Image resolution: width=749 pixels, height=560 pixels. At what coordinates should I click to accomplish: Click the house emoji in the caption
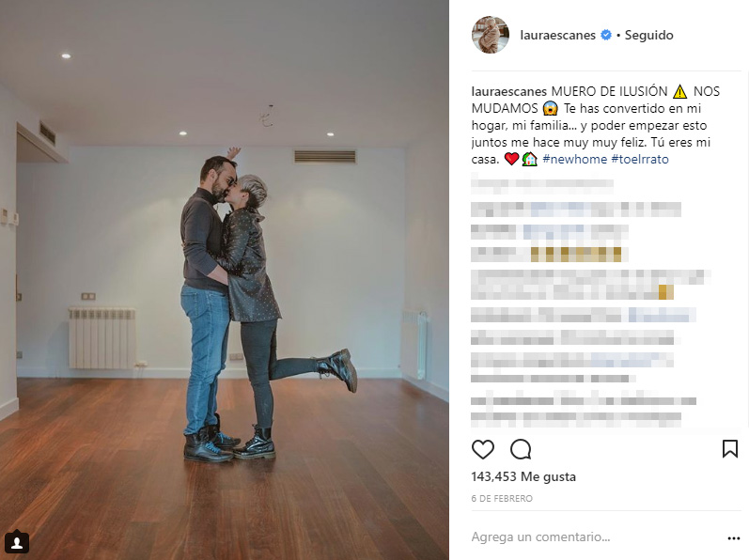[x=529, y=159]
